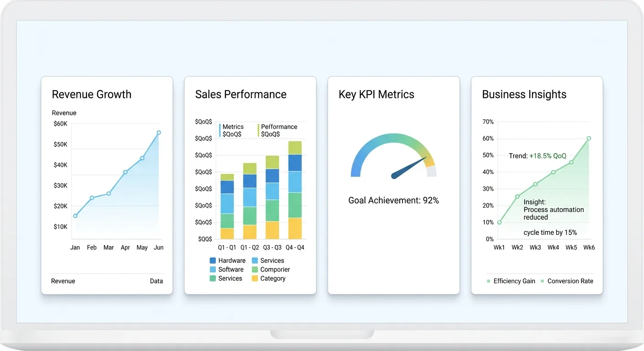The height and width of the screenshot is (351, 644).
Task: Click the Wk6 data point in Business Insights
Action: point(589,138)
